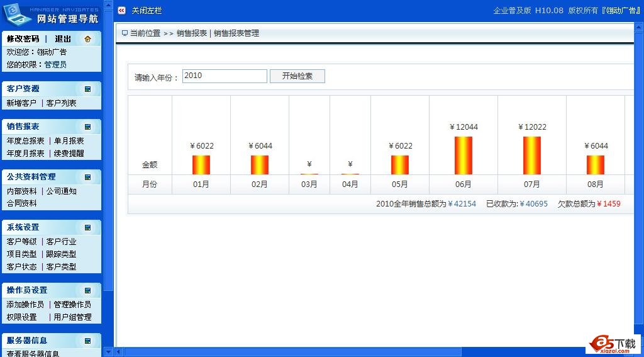Click the red 关闭左栏 arrow icon
The width and height of the screenshot is (644, 357).
click(121, 11)
